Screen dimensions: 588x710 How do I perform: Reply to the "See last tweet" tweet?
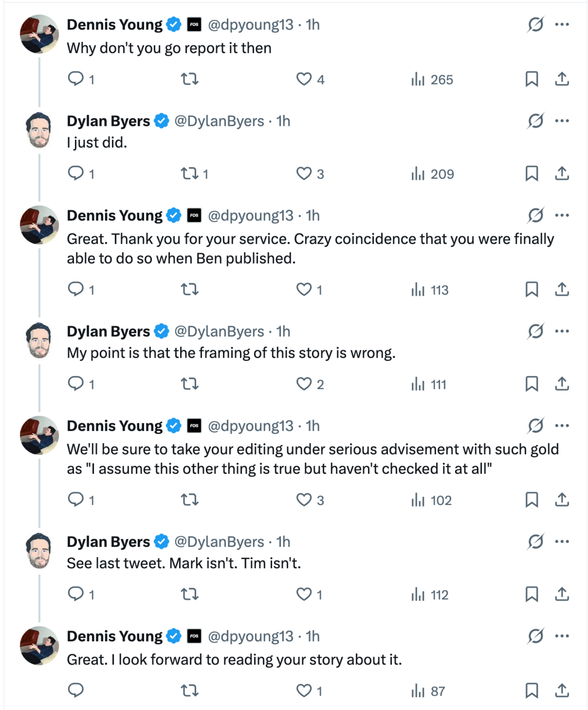pyautogui.click(x=76, y=594)
